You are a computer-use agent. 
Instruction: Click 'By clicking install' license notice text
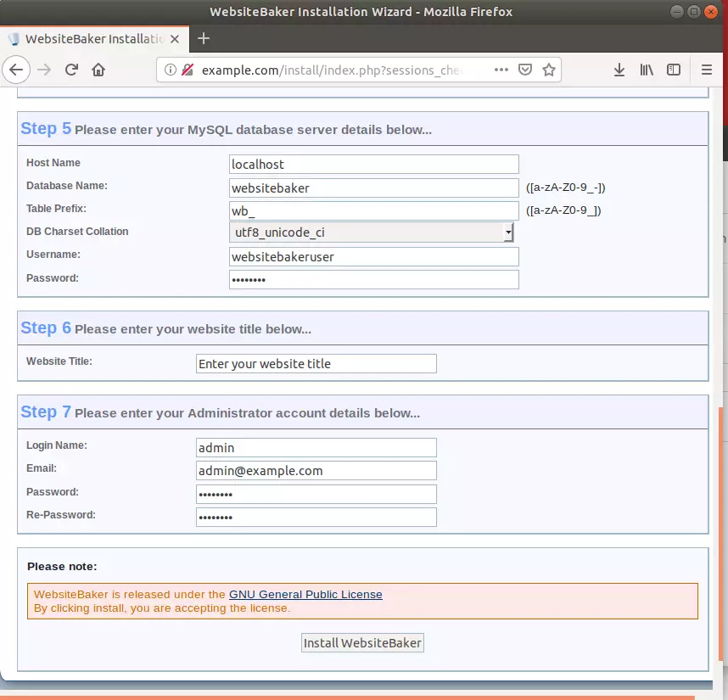pos(162,608)
